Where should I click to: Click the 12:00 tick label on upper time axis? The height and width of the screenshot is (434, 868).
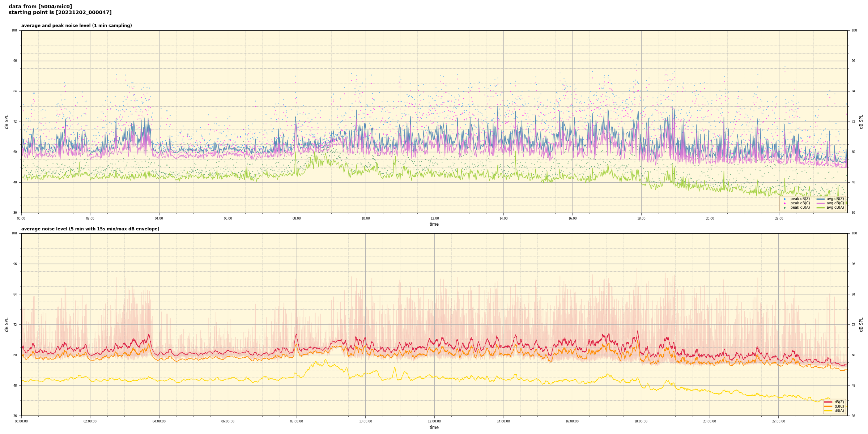pos(434,218)
